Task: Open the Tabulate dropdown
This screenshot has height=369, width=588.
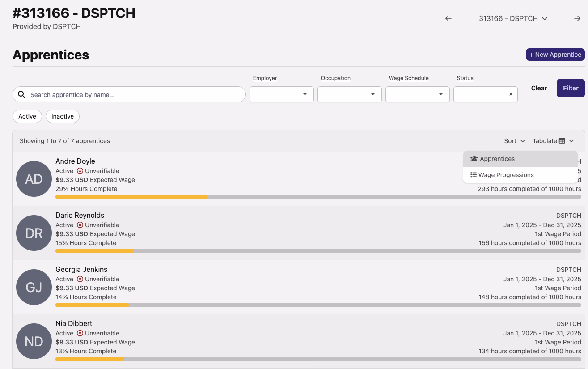Action: coord(554,141)
